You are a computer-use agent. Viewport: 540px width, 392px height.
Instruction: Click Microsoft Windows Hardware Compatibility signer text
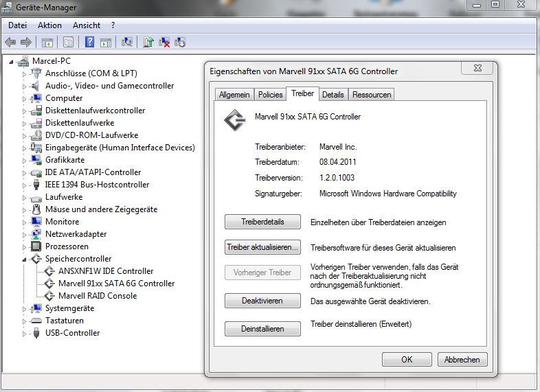[x=387, y=194]
